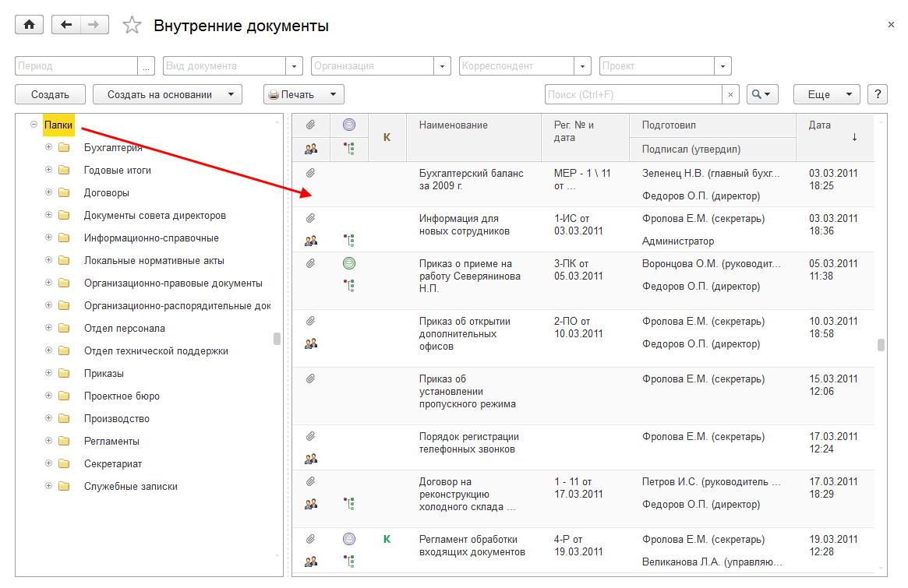Open the Вид документа dropdown

tap(295, 66)
